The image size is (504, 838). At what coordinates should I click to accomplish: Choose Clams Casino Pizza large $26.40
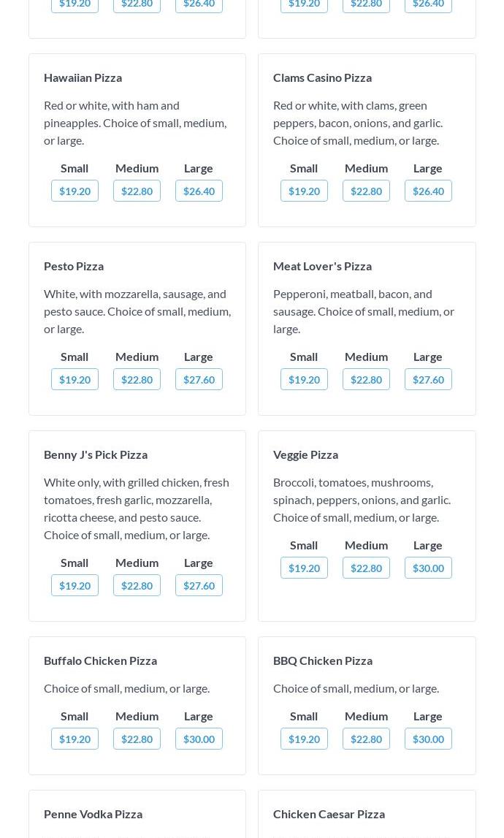[428, 191]
